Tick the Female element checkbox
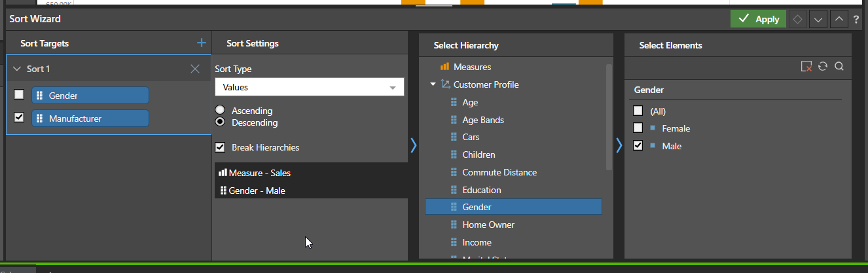The height and width of the screenshot is (273, 868). click(638, 128)
